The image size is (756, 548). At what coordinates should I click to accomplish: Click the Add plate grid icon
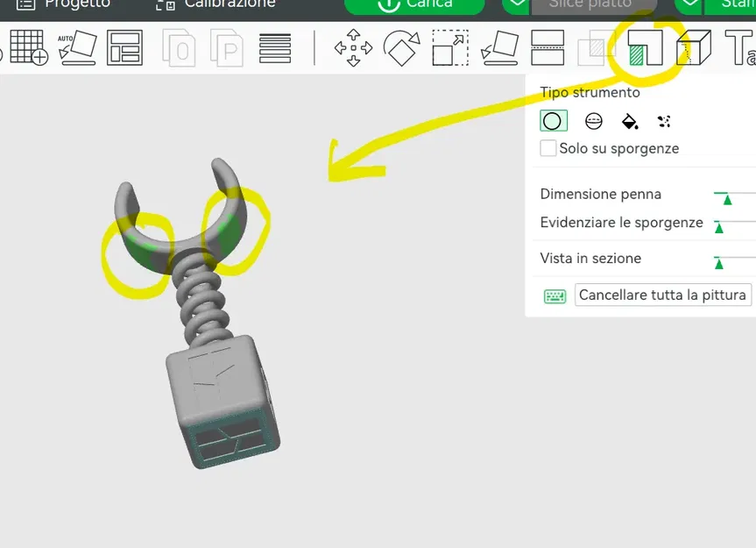coord(28,47)
